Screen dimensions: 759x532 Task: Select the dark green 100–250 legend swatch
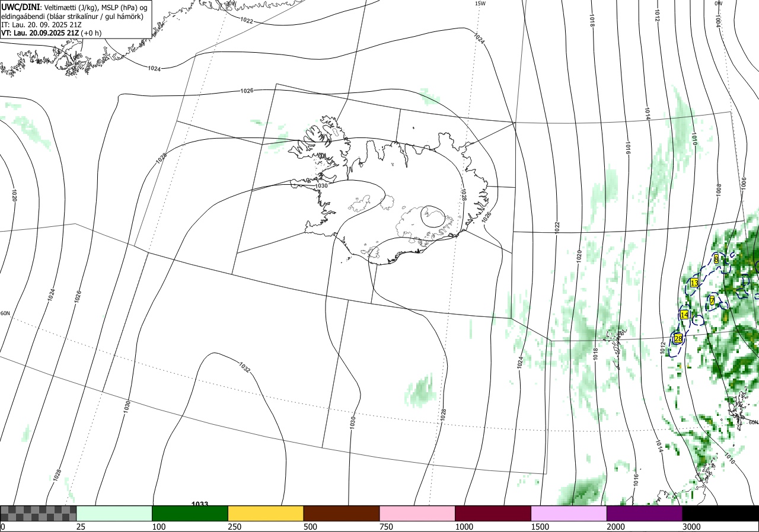(190, 513)
